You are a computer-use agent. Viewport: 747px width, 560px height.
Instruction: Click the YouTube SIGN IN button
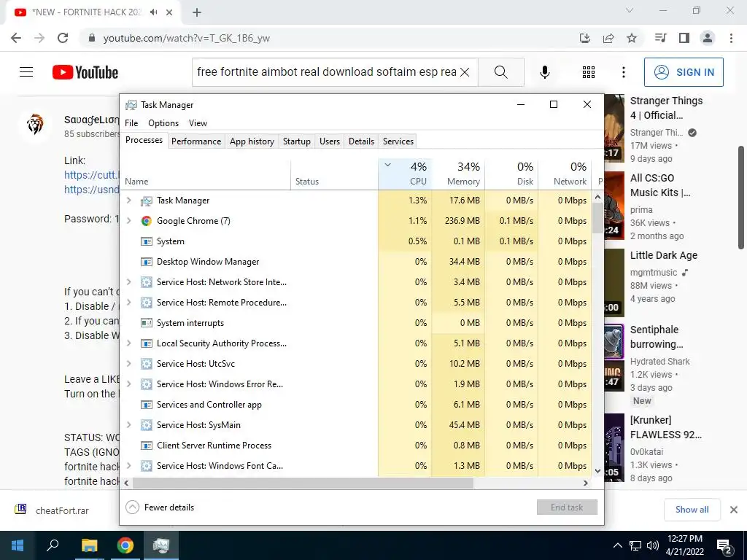click(x=684, y=72)
